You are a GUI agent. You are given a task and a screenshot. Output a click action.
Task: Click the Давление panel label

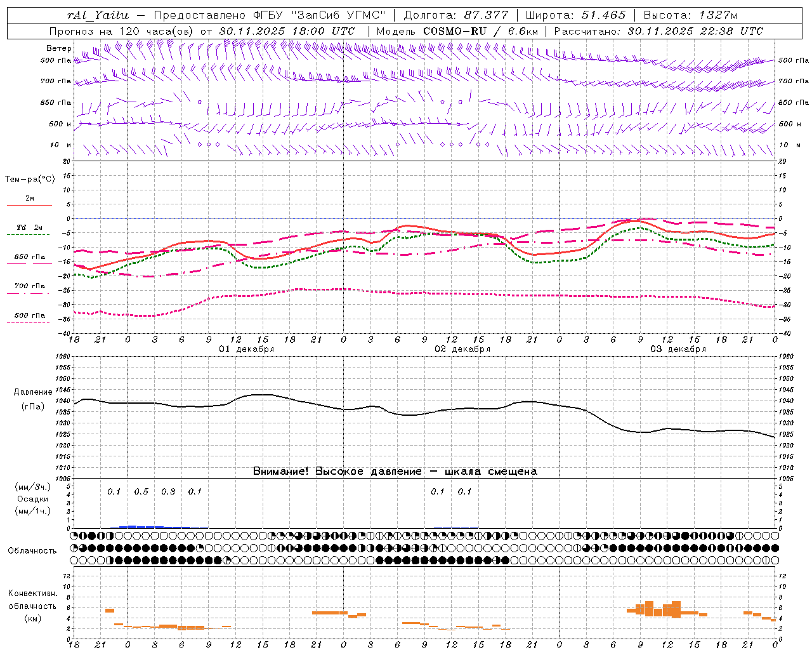tap(33, 392)
